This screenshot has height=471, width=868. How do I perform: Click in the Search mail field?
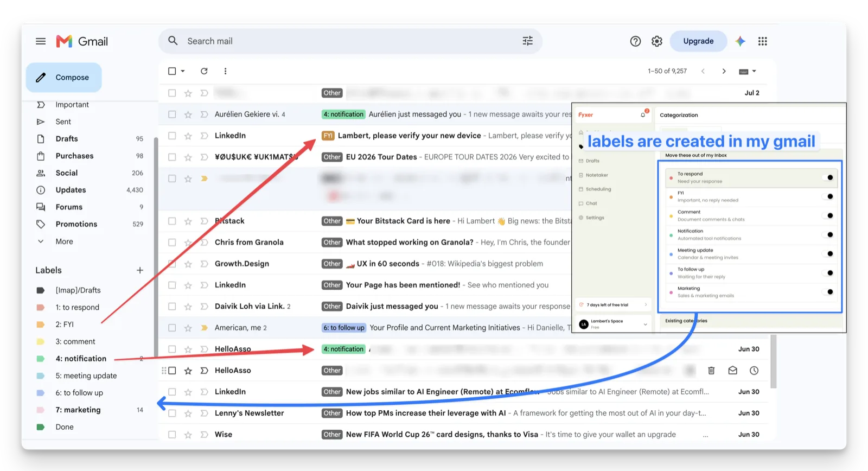(x=350, y=41)
